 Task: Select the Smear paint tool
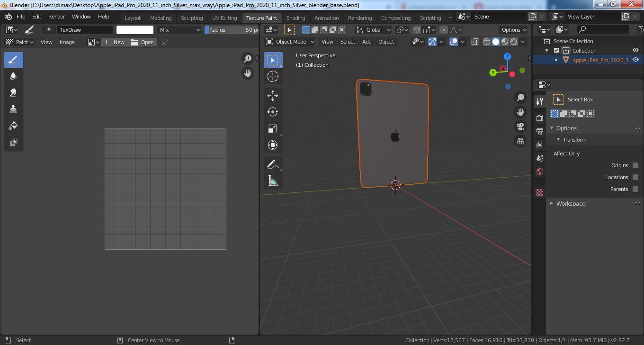13,93
